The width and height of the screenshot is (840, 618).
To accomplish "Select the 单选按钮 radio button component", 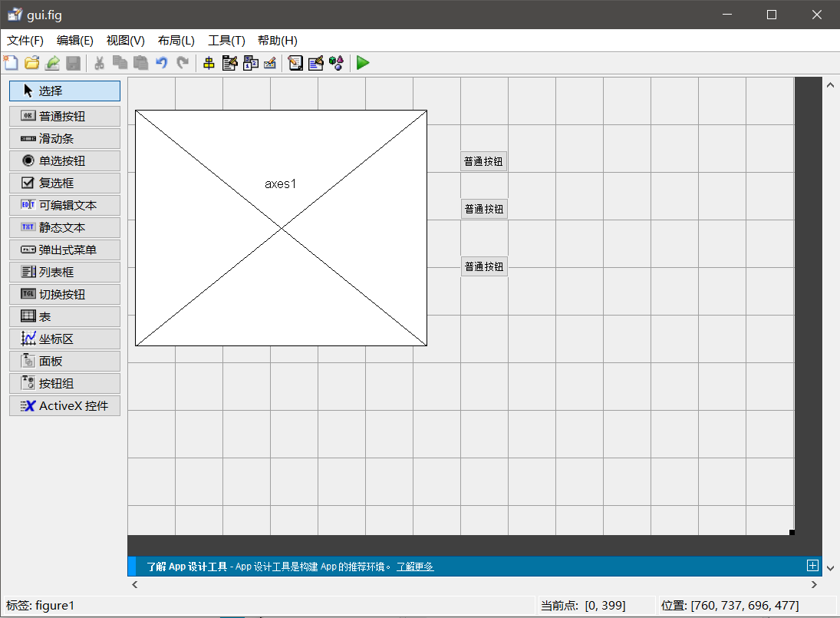I will 64,160.
